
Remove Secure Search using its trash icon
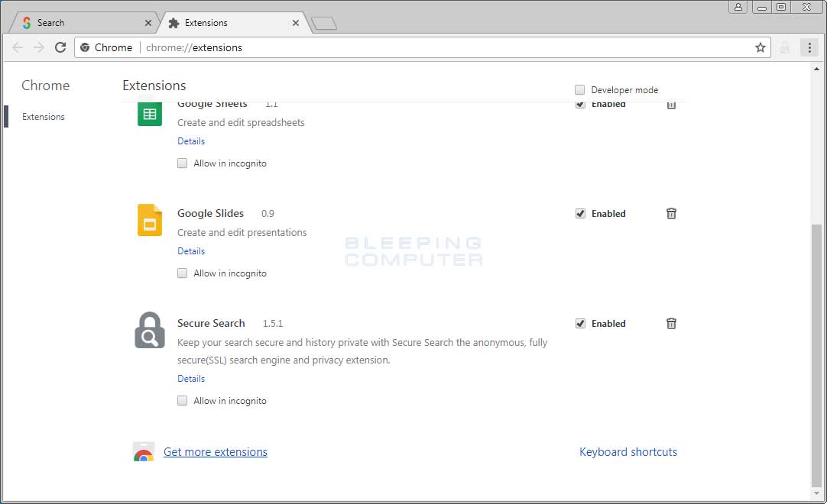click(671, 323)
